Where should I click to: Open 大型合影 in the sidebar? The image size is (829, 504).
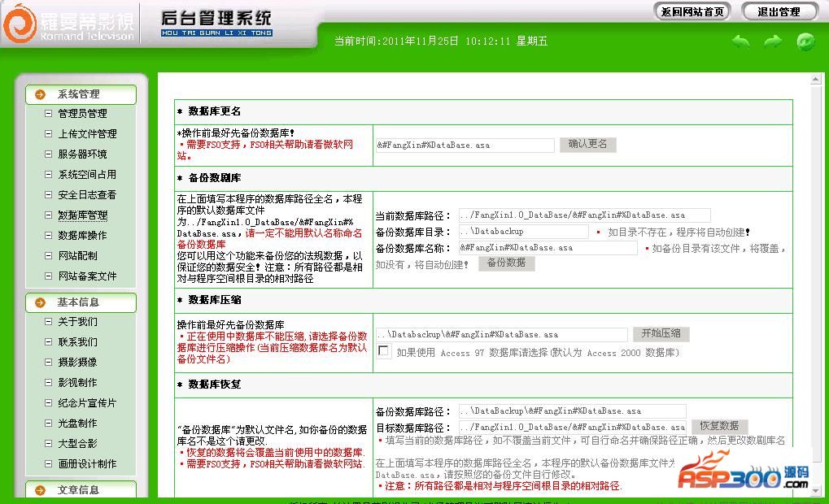pos(78,444)
